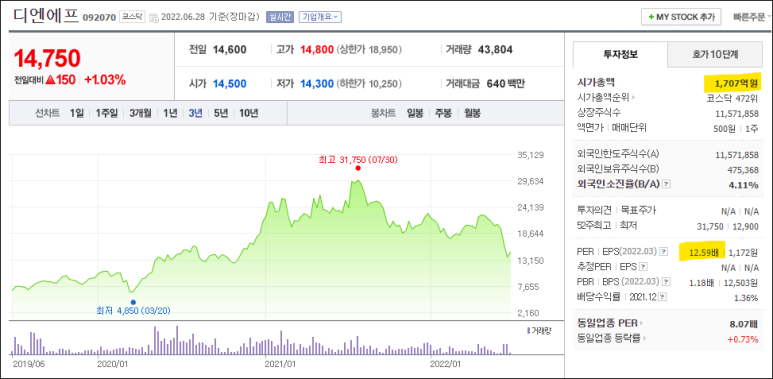Show the 월봉 monthly candle chart

coord(472,113)
